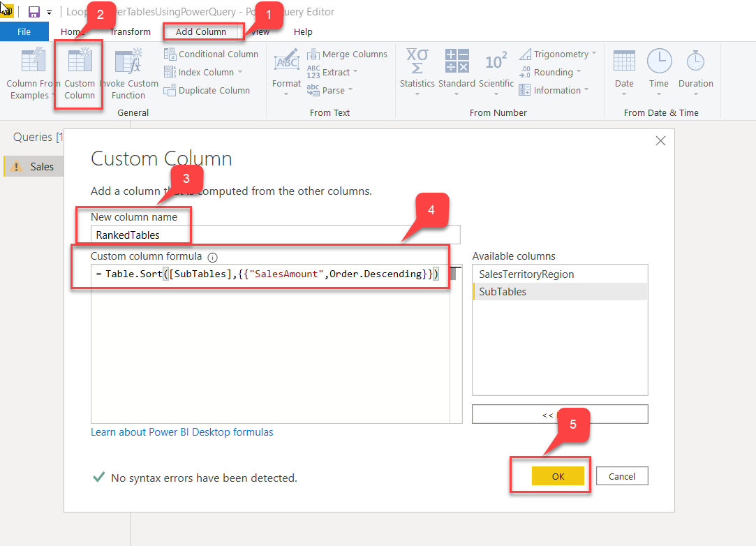Open the Statistics menu

(x=417, y=73)
